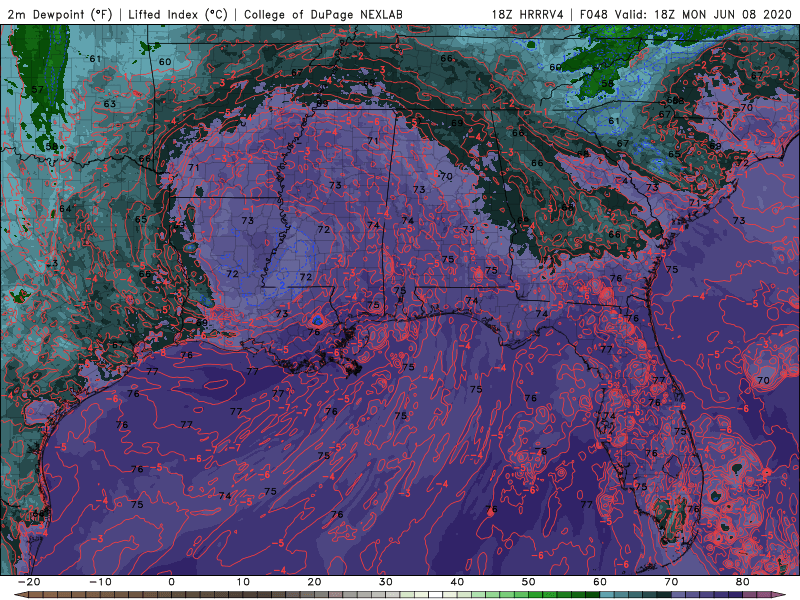Click the '10' label on the color scale
The image size is (800, 600).
243,582
